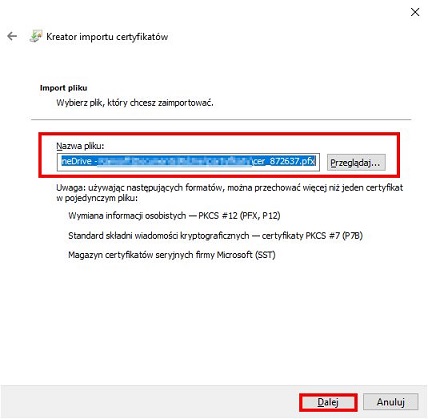Click the Uwaga note about formats
Screen dimensions: 428x419
point(230,193)
